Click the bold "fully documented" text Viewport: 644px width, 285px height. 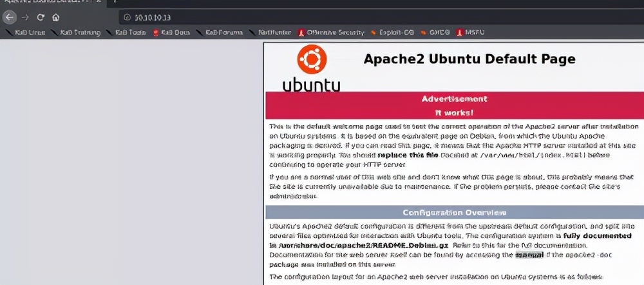click(x=598, y=236)
